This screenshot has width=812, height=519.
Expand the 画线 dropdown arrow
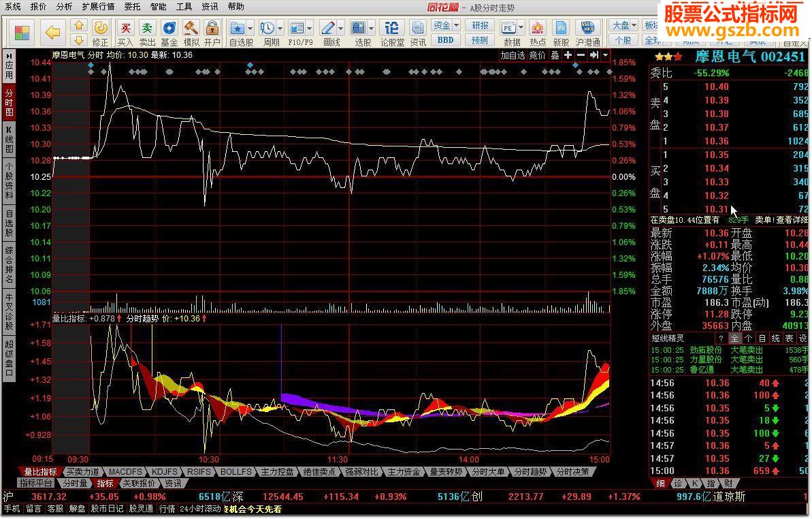[x=341, y=28]
